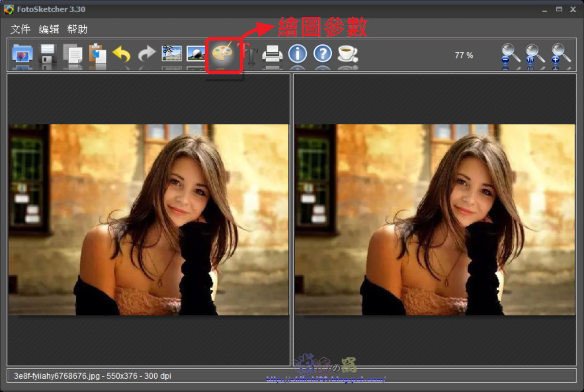Copy the image to clipboard
The image size is (584, 392).
click(74, 54)
